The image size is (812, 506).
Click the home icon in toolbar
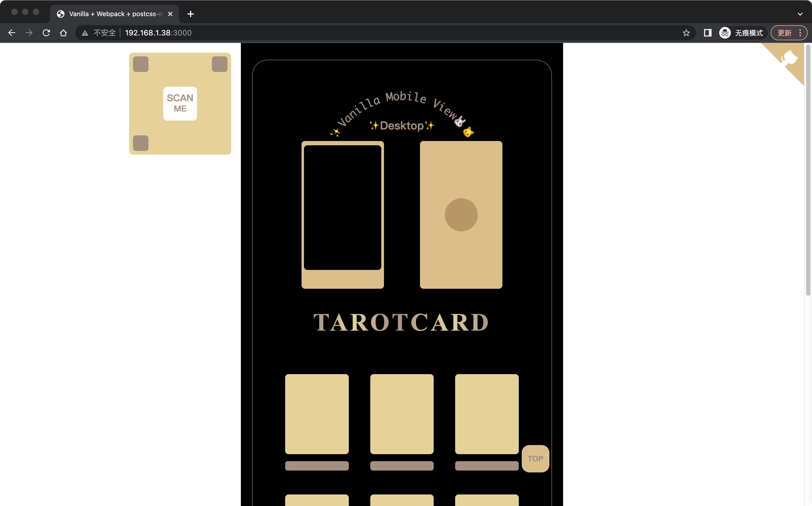(63, 33)
